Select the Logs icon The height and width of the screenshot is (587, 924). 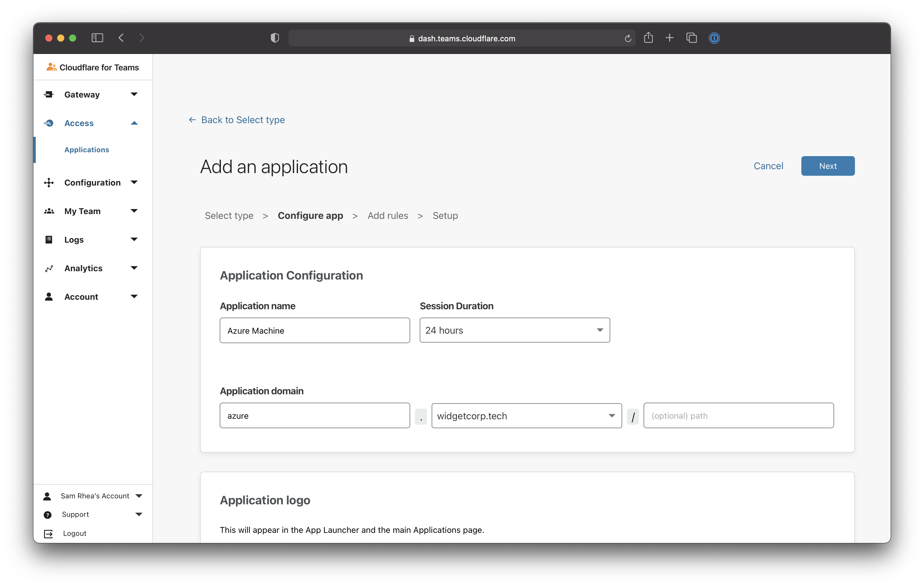click(x=49, y=239)
